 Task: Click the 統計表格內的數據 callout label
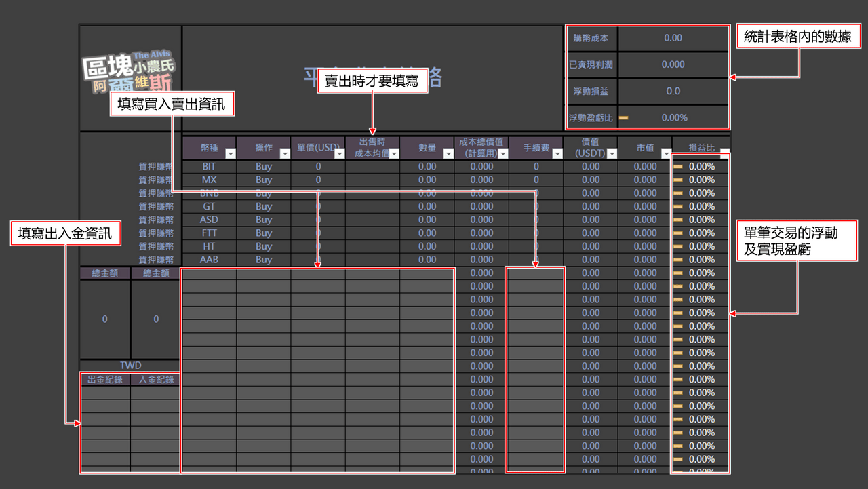[x=797, y=37]
